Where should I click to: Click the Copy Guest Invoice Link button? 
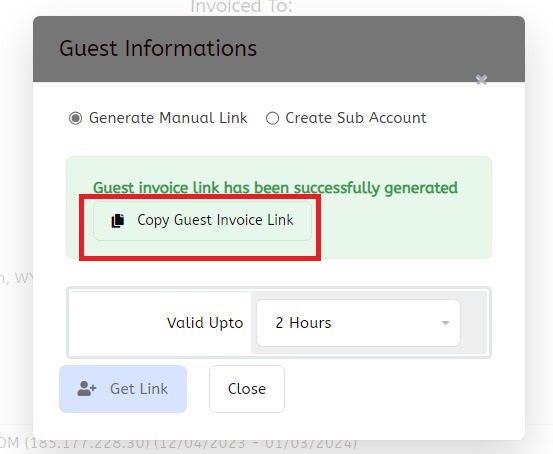click(202, 221)
